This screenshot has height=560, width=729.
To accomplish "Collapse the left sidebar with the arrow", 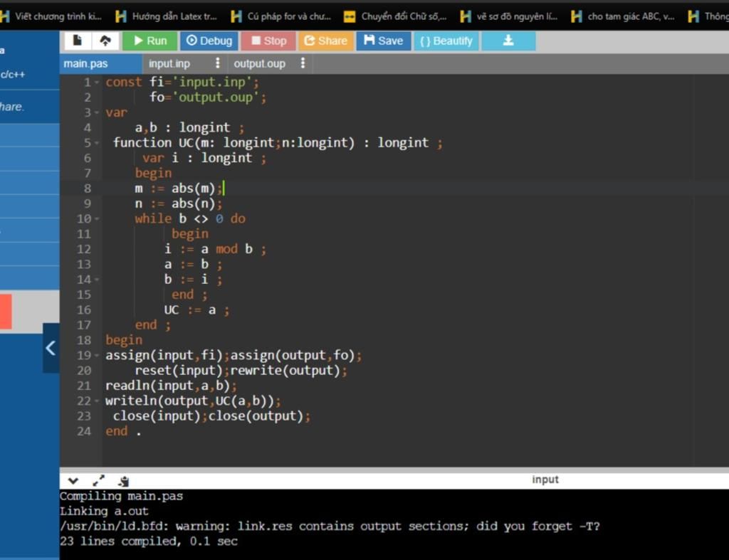I will coord(51,348).
